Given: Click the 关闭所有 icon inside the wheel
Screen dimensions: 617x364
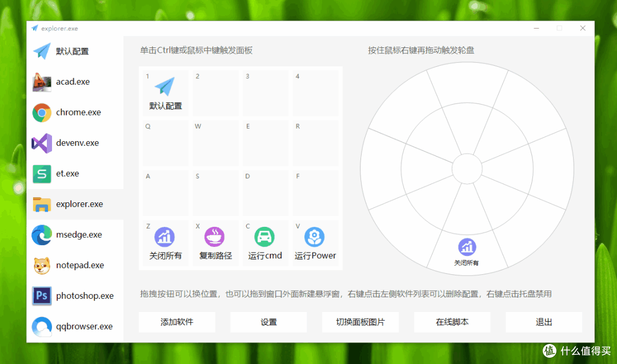Looking at the screenshot, I should point(467,246).
